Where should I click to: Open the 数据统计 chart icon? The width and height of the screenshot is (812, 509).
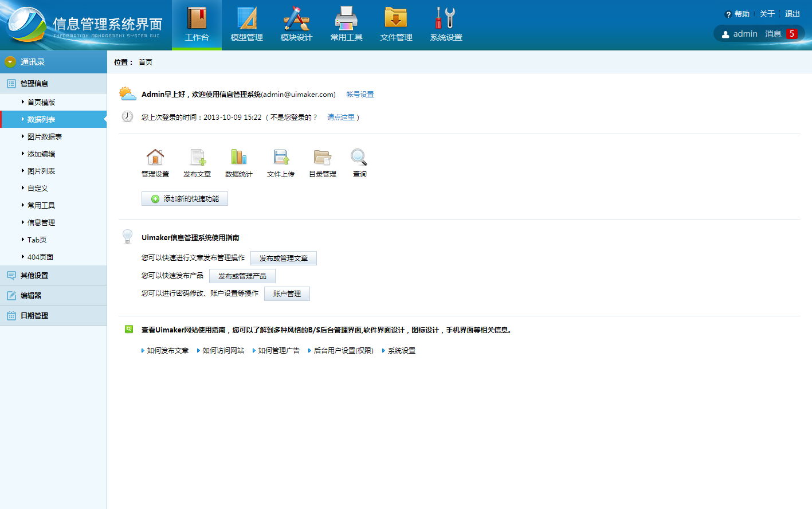[x=238, y=158]
